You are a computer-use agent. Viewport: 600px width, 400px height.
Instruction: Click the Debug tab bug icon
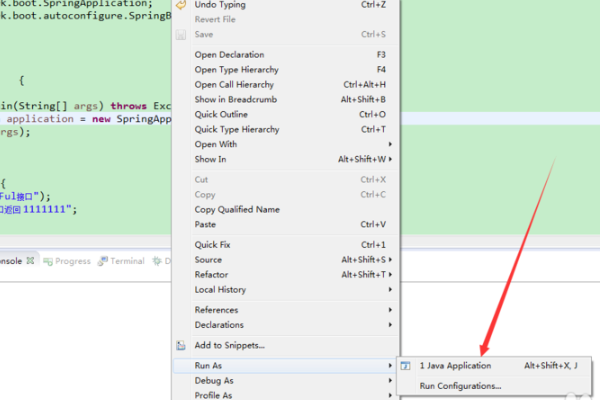[x=157, y=261]
